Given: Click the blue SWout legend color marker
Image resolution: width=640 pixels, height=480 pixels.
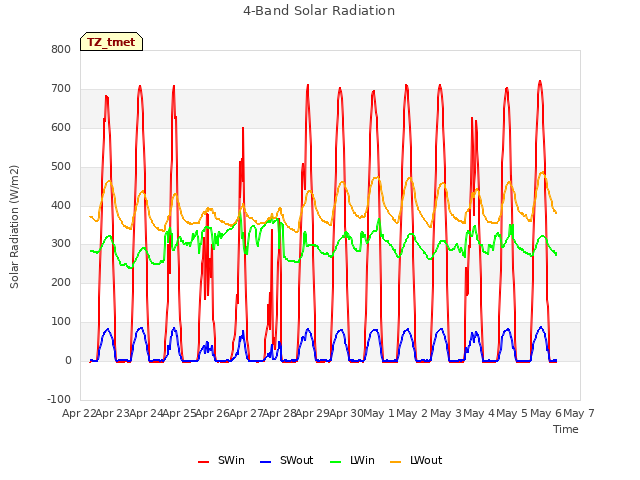Looking at the screenshot, I should pyautogui.click(x=265, y=462).
